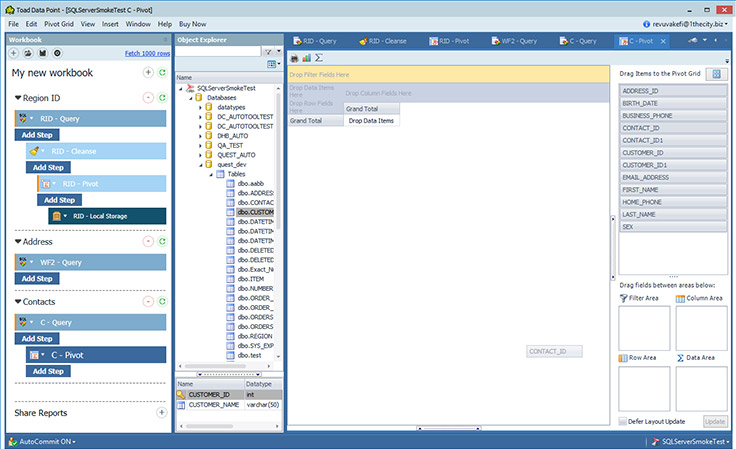
Task: Click the add icon in Workbook toolbar
Action: 14,53
